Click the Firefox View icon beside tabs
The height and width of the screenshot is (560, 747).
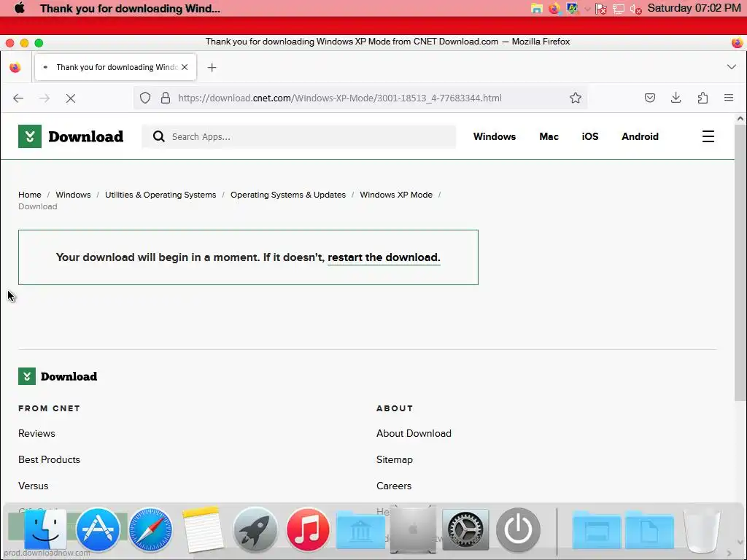coord(15,67)
